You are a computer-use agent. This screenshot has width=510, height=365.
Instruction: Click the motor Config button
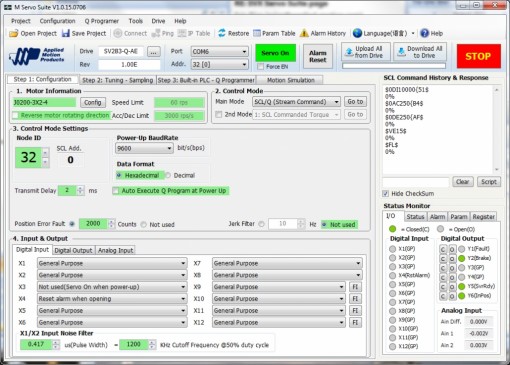pos(93,102)
